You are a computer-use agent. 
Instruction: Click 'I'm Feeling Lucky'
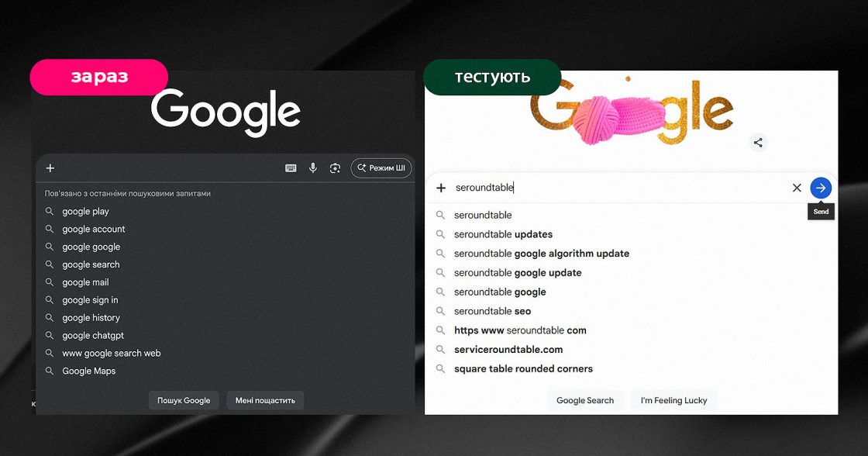[x=673, y=400]
